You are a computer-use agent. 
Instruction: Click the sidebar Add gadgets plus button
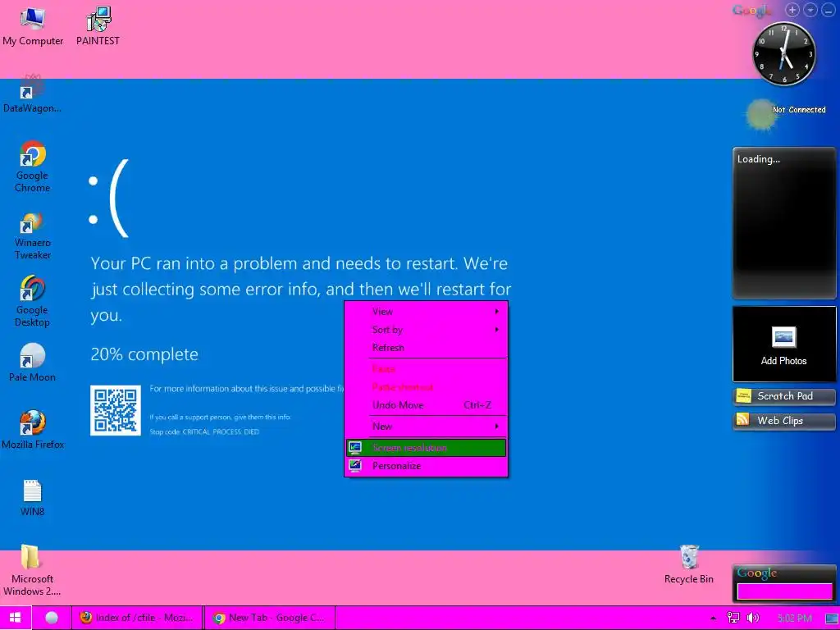pos(793,10)
